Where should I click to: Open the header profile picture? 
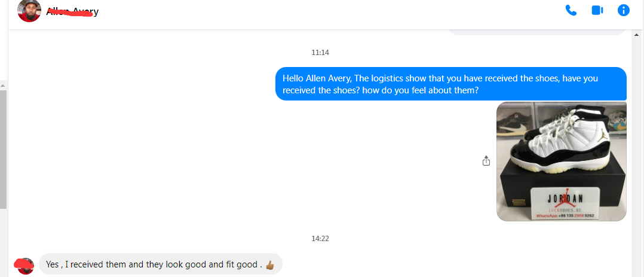29,11
